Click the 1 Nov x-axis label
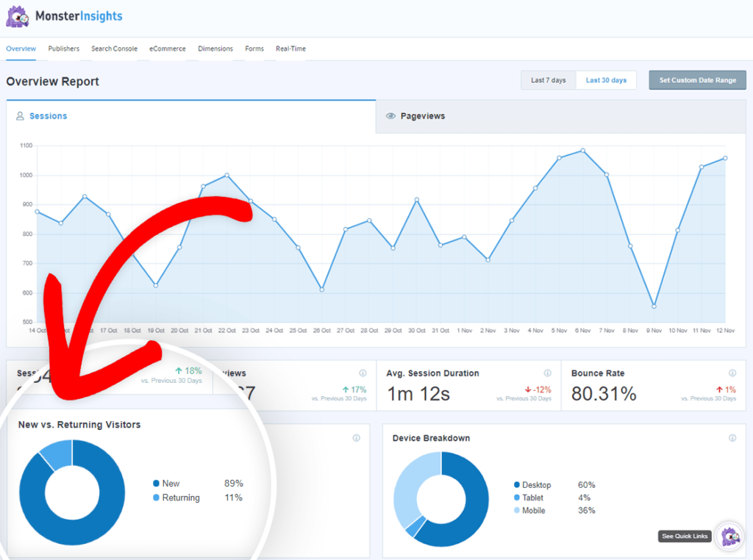 [x=465, y=330]
